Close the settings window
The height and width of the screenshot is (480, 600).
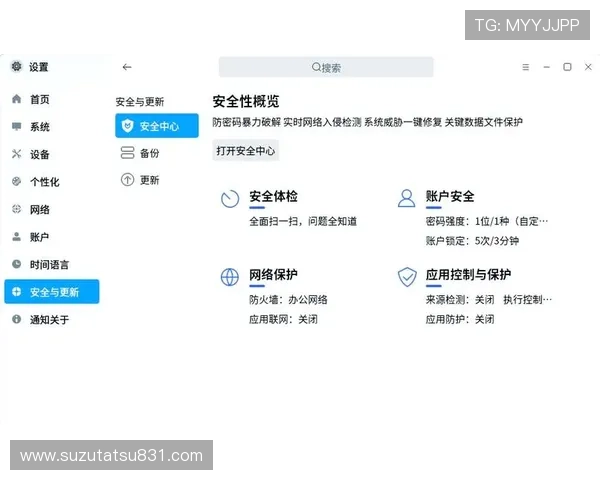tap(588, 67)
